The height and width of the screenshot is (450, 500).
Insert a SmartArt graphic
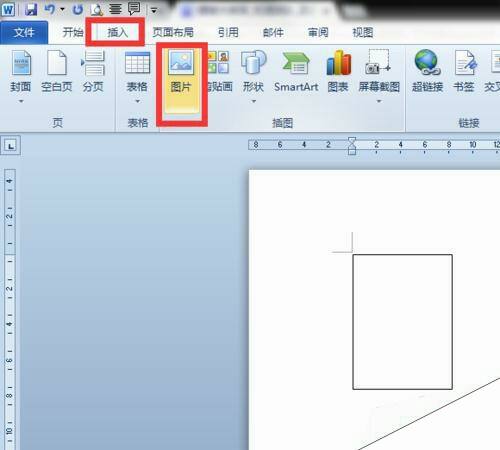[296, 71]
